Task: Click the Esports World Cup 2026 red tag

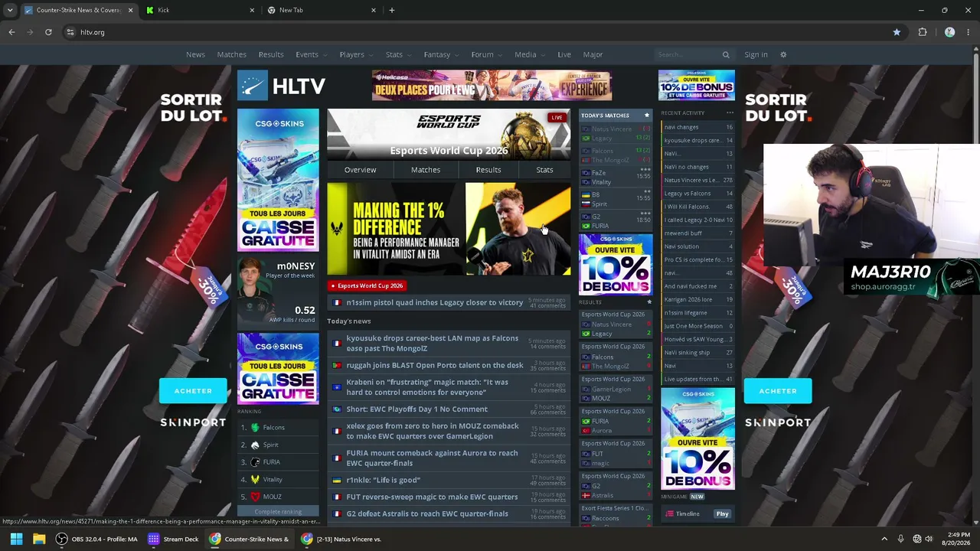Action: point(366,285)
